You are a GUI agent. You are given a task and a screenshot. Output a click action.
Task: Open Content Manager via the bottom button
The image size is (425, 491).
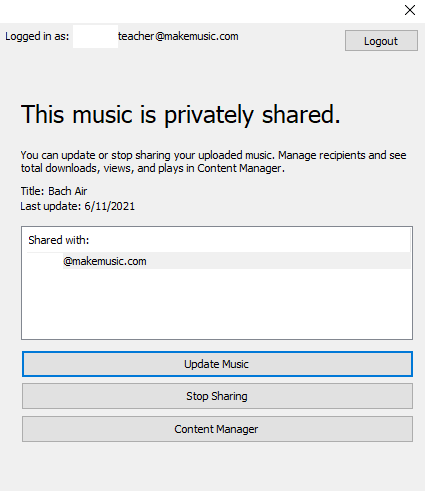click(x=217, y=429)
